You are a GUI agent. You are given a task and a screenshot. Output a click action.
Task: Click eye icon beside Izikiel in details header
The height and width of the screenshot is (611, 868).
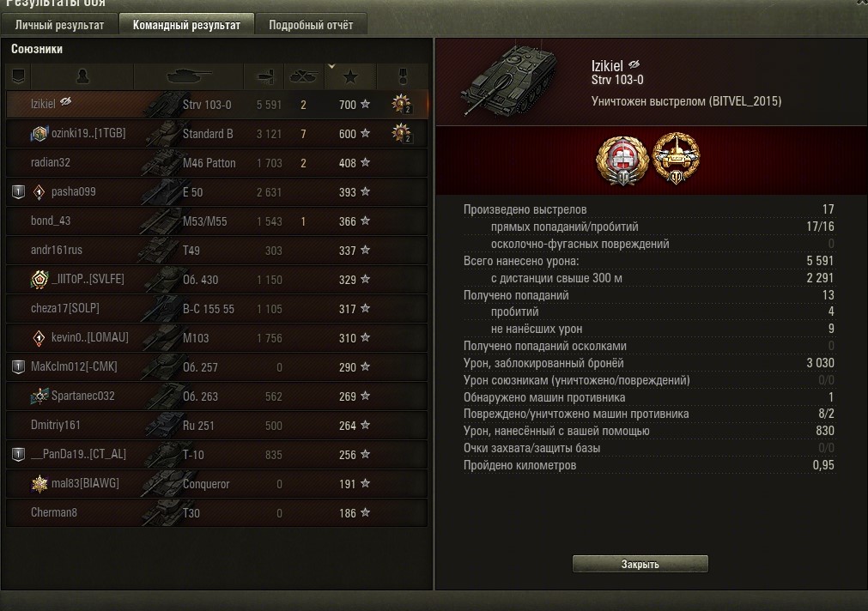634,64
